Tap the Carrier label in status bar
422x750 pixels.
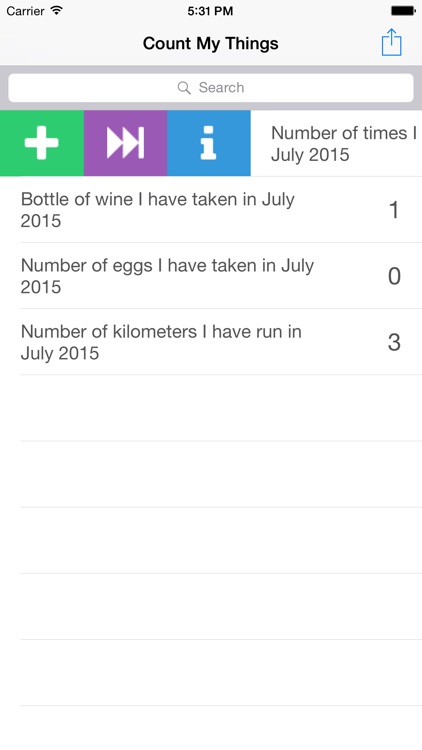[26, 11]
